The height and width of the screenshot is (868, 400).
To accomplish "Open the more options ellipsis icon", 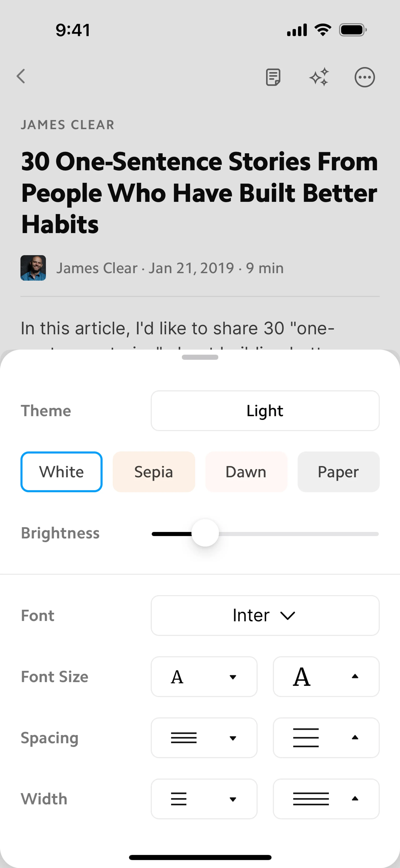I will (364, 77).
